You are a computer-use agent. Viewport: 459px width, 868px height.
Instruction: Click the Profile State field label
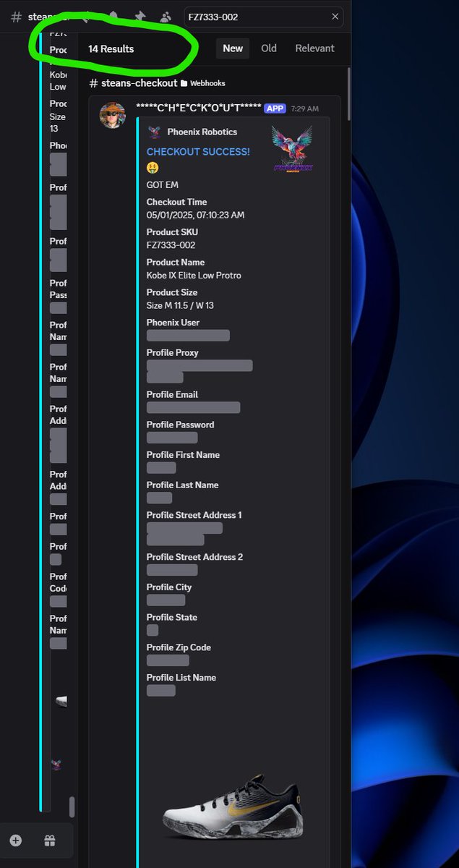click(x=172, y=618)
